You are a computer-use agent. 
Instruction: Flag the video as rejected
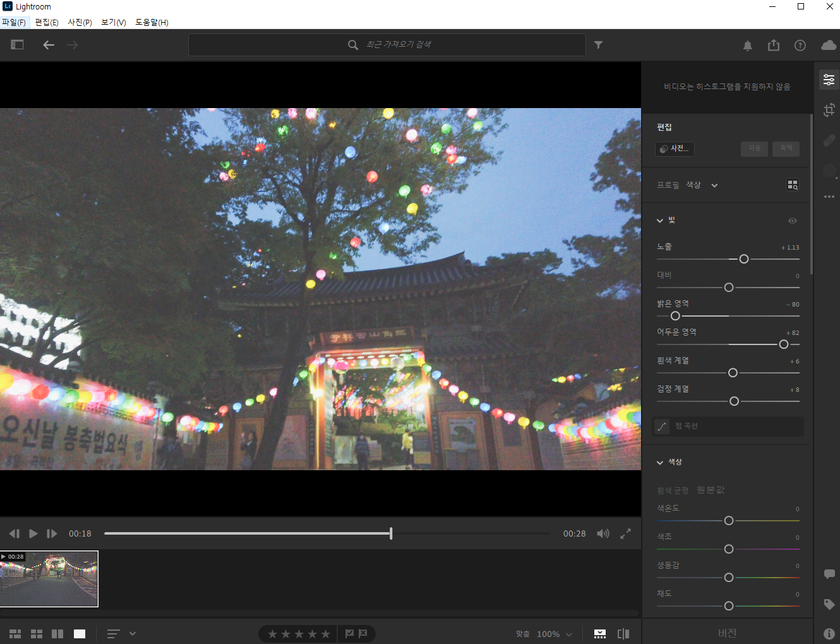(x=363, y=633)
